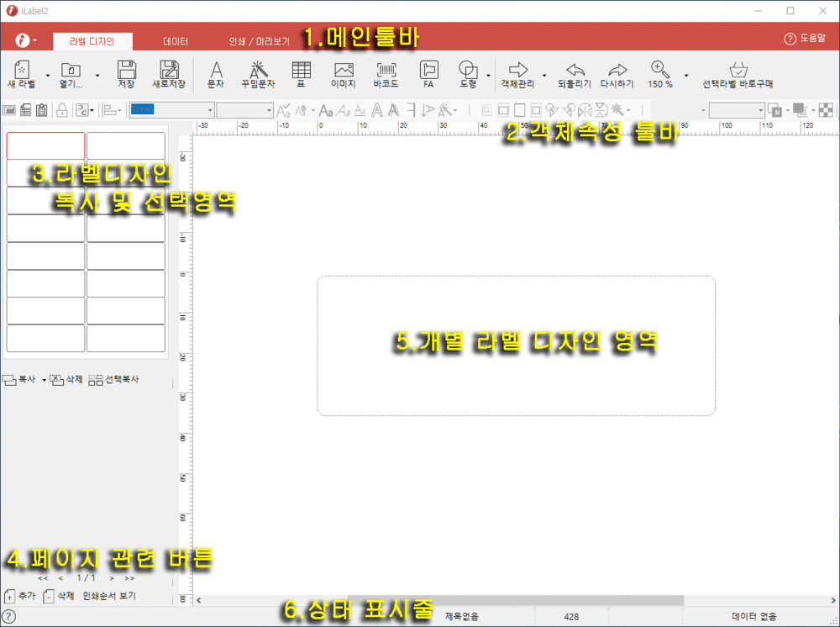This screenshot has width=840, height=627.
Task: Click the horizontal scrollbar thumb
Action: [x=516, y=600]
